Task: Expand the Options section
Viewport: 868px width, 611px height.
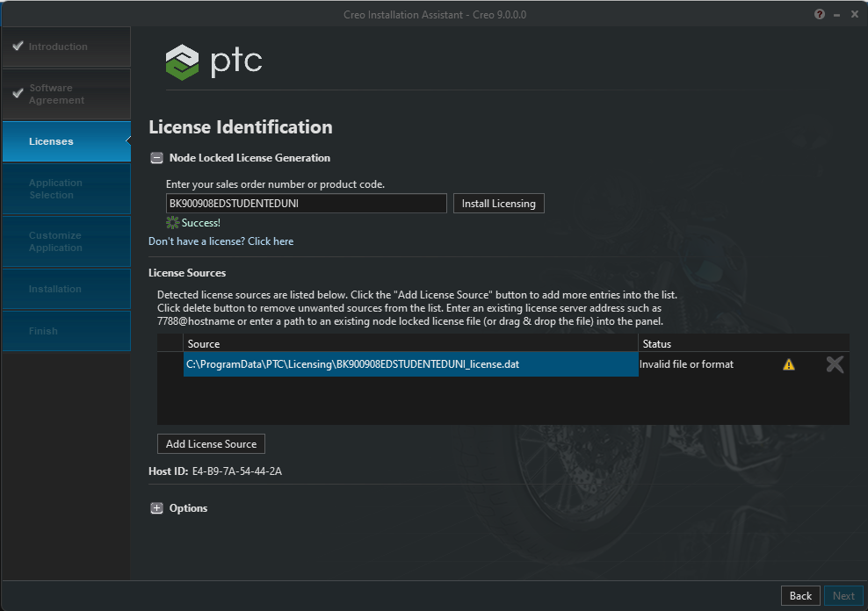Action: tap(156, 507)
